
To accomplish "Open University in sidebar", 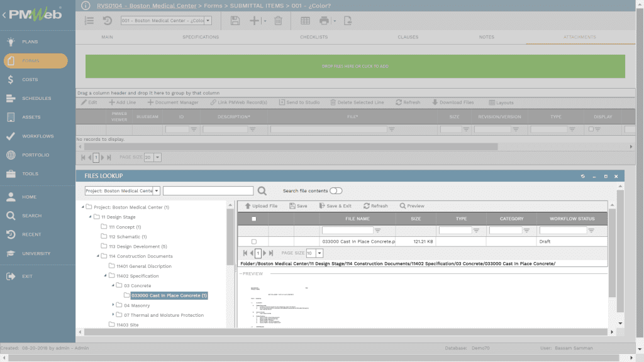I will pos(36,253).
